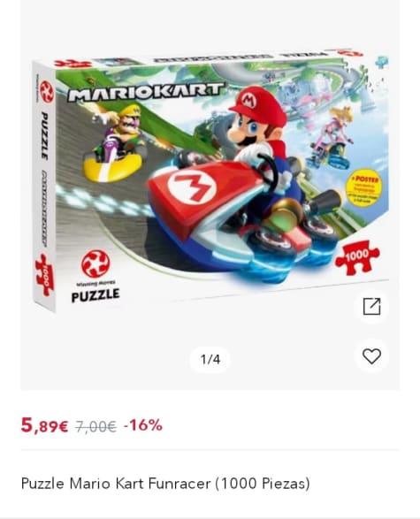
Task: Click the 1000 piece badge on box spine
Action: point(44,275)
